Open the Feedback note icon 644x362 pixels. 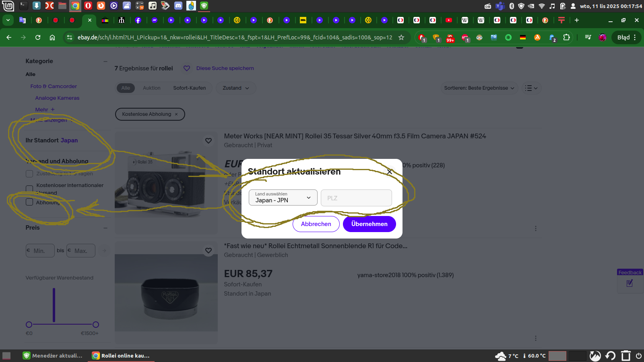point(630,284)
